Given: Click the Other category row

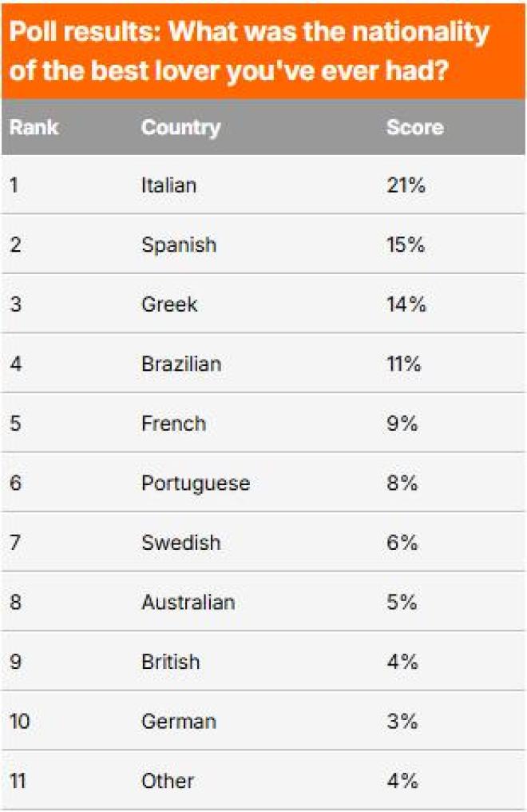Looking at the screenshot, I should [263, 780].
